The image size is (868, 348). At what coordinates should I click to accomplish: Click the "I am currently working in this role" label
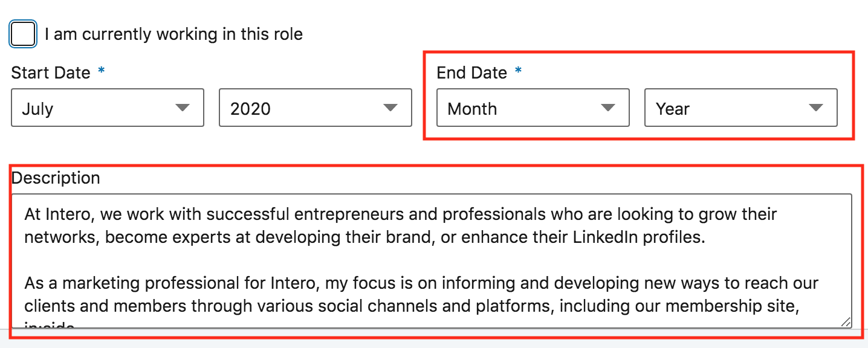(173, 34)
